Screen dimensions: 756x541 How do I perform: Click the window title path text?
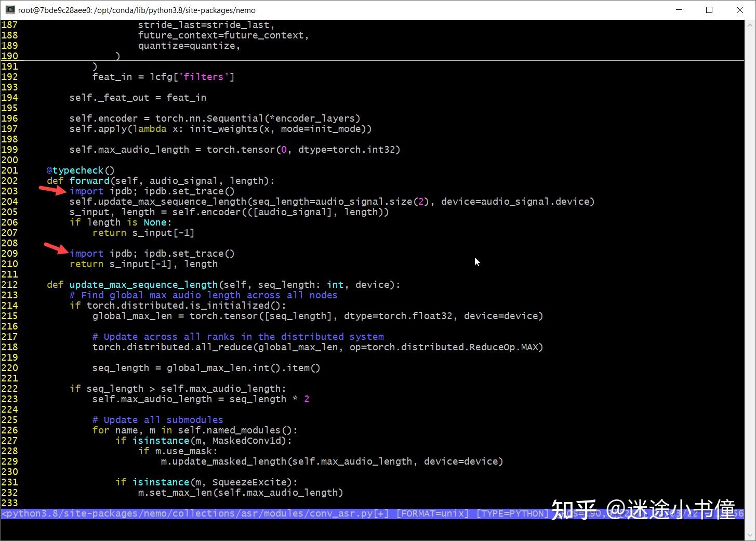pos(137,10)
